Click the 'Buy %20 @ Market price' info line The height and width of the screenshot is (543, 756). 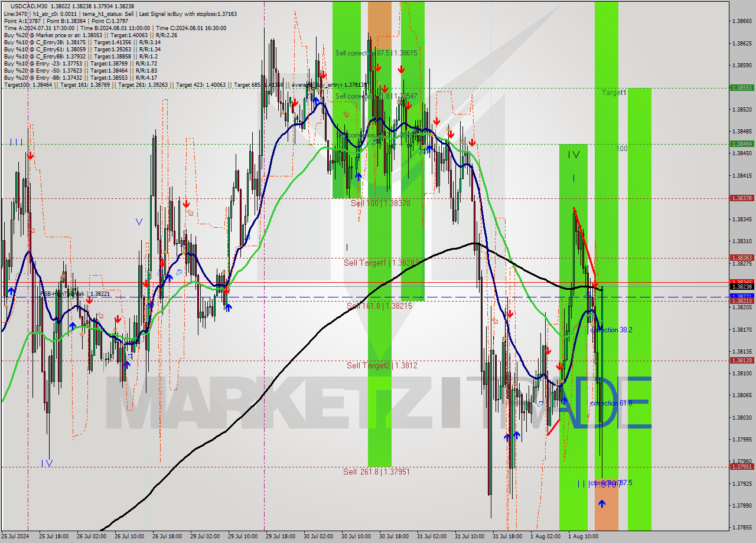coord(90,35)
